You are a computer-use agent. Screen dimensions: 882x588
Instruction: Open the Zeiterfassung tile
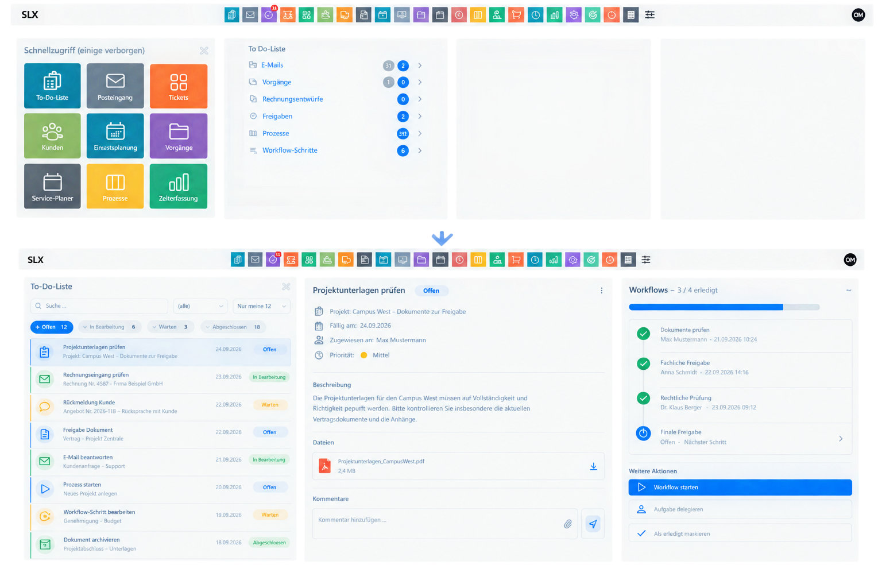click(x=179, y=186)
